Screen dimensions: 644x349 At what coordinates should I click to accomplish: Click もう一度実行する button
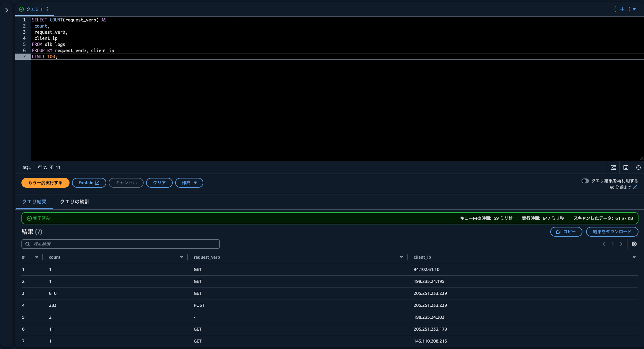(45, 183)
